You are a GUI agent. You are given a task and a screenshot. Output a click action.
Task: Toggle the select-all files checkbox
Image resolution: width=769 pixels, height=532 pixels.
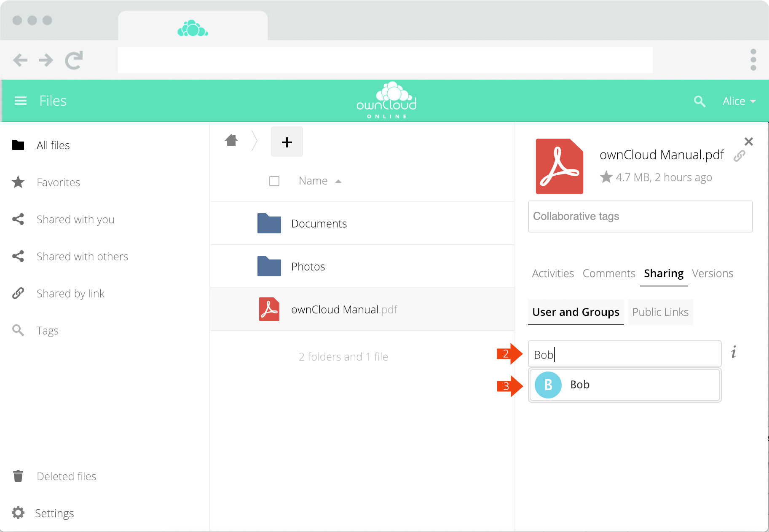pyautogui.click(x=274, y=181)
